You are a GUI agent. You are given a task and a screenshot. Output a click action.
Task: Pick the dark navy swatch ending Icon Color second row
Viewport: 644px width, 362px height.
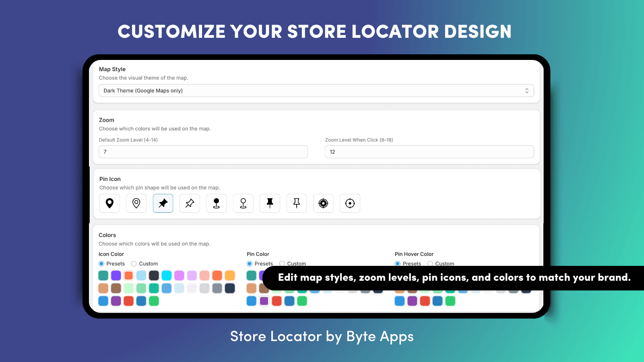tap(230, 288)
